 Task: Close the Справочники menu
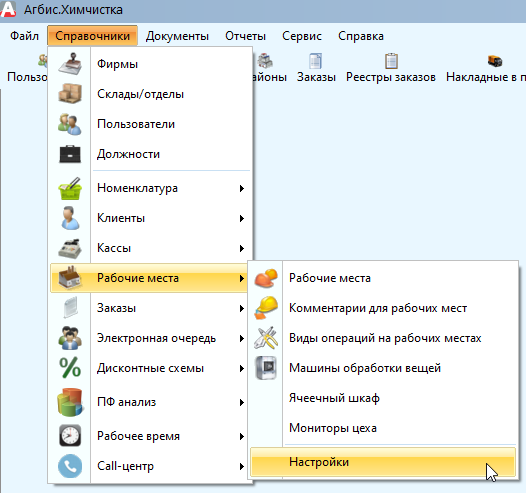[x=92, y=36]
